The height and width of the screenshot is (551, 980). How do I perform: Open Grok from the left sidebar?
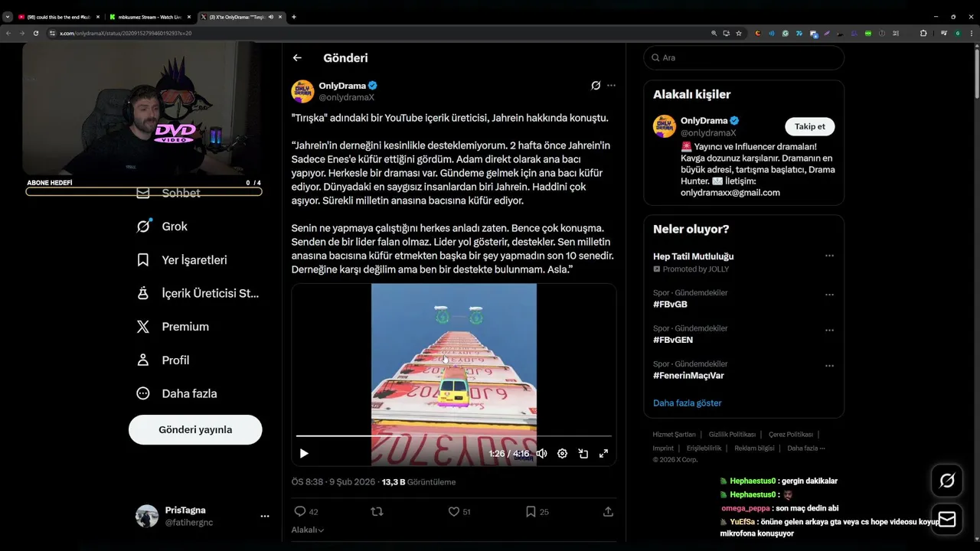162,227
